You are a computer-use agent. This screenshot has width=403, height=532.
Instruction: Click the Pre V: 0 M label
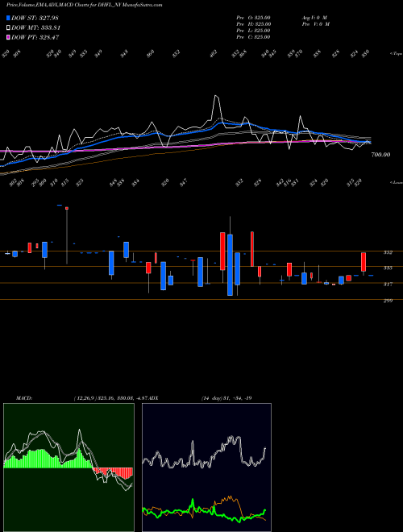click(x=317, y=24)
